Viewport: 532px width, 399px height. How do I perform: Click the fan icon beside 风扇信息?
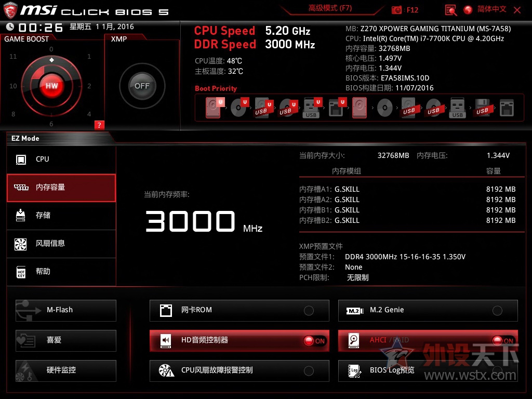(x=20, y=244)
